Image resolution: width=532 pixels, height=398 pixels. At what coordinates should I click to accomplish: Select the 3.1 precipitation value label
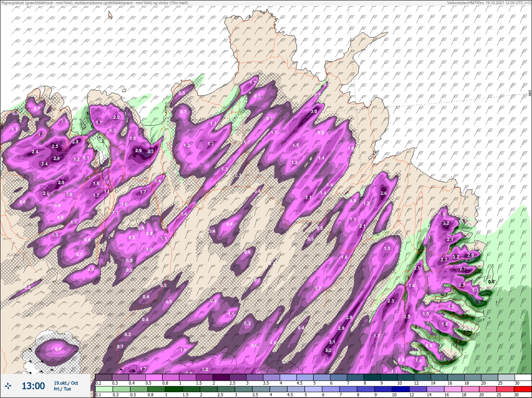332,342
